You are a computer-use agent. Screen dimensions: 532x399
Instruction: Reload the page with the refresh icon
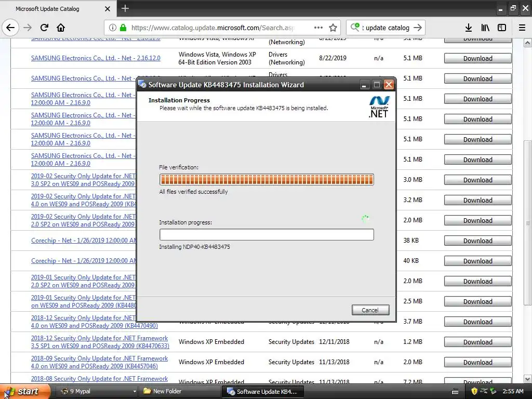(44, 28)
